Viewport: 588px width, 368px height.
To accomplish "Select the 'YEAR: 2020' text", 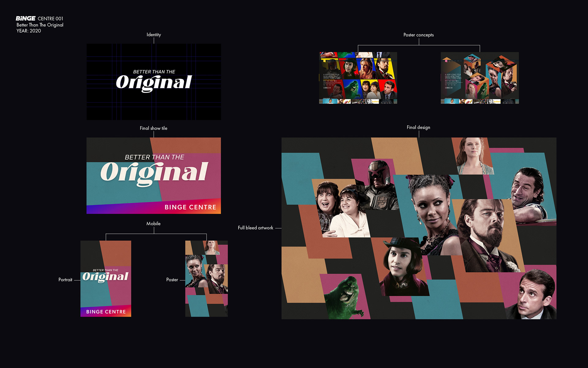I will pyautogui.click(x=28, y=31).
